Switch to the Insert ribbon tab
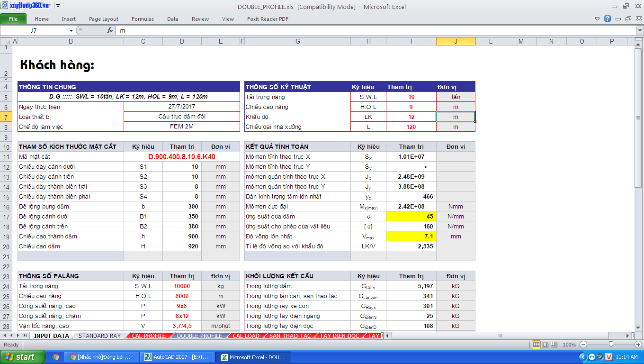This screenshot has width=644, height=364. [69, 19]
